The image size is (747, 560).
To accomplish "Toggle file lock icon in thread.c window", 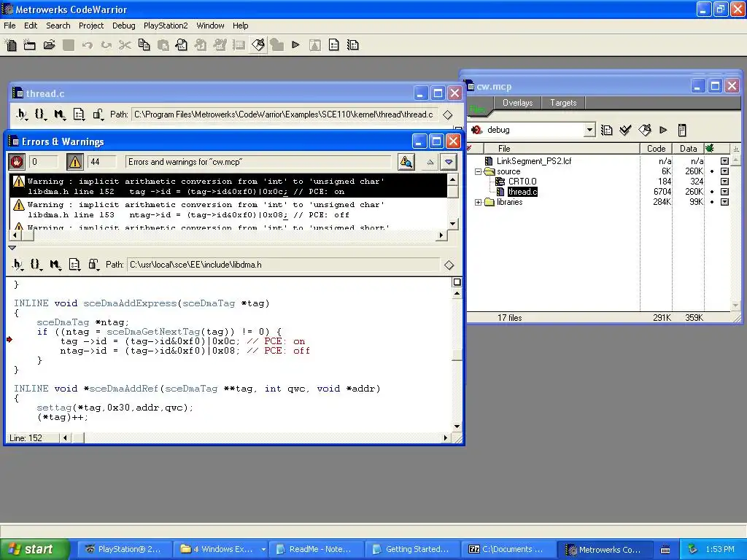I will point(98,114).
